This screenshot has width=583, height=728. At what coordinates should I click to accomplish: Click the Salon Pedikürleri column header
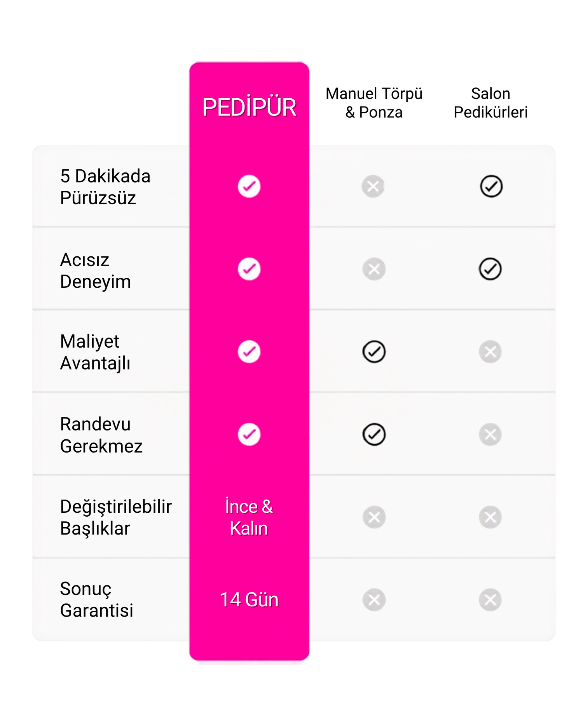(x=490, y=103)
